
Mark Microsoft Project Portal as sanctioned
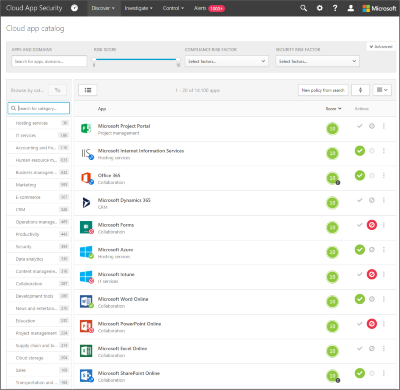pos(360,126)
